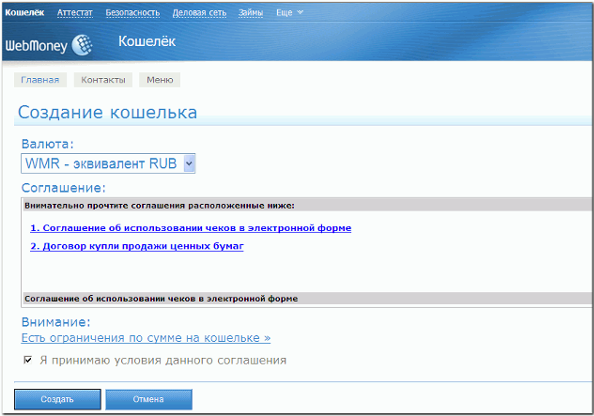Open the Кошелёк top menu item
The width and height of the screenshot is (594, 416).
[x=25, y=13]
